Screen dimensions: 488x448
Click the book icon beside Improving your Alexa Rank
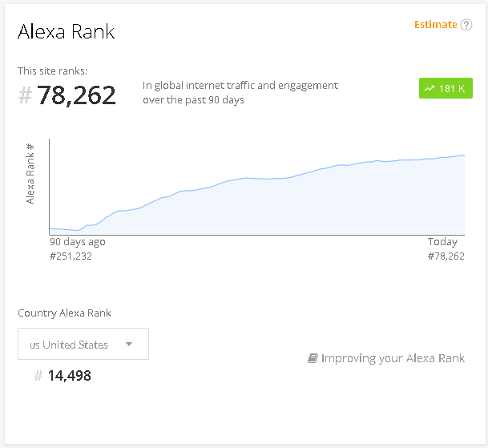tap(313, 358)
